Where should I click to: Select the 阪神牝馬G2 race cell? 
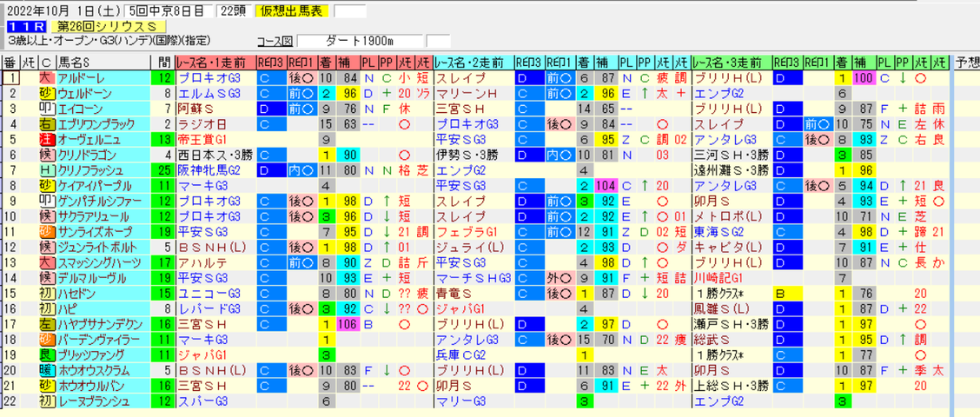[x=215, y=170]
